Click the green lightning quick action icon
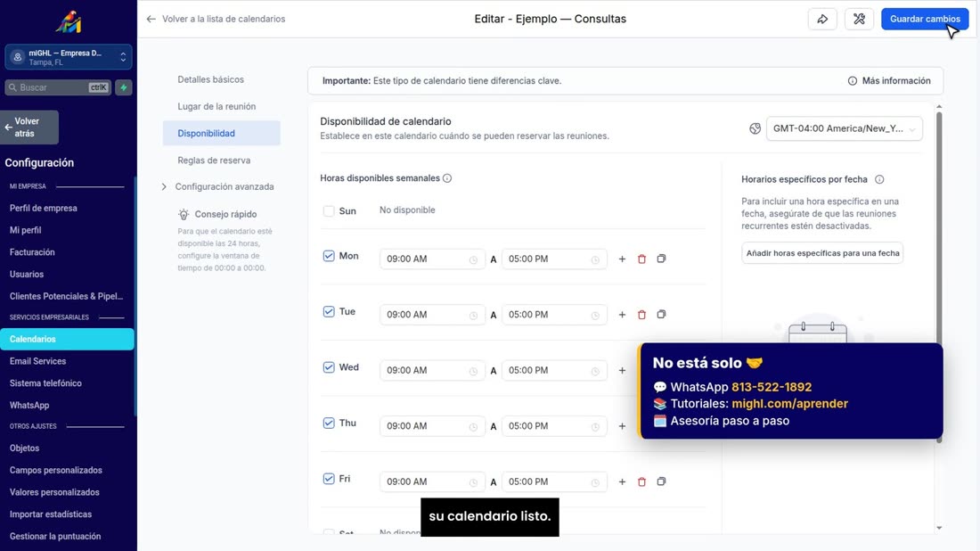This screenshot has height=551, width=980. (x=124, y=87)
